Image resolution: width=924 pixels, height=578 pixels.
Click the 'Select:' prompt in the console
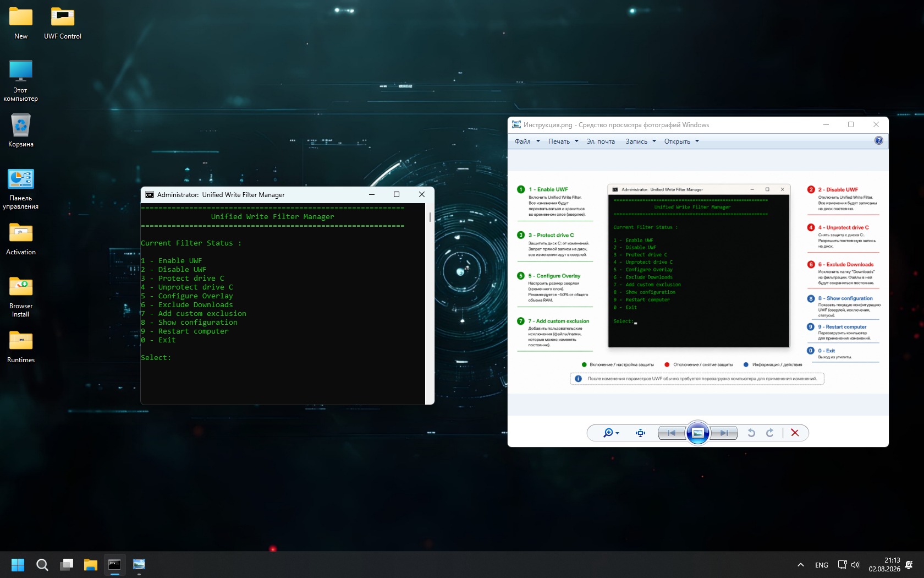click(x=156, y=358)
